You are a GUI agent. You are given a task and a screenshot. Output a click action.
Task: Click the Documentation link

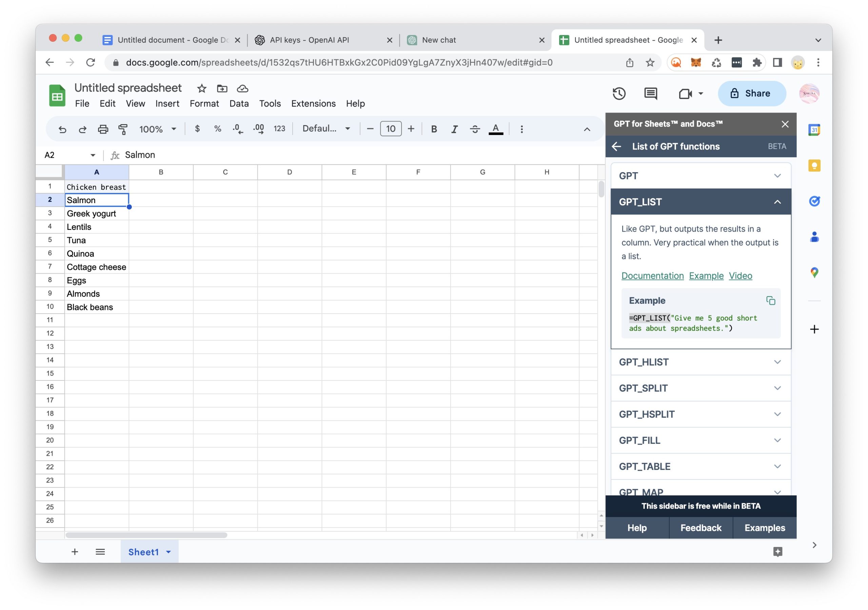(x=652, y=276)
